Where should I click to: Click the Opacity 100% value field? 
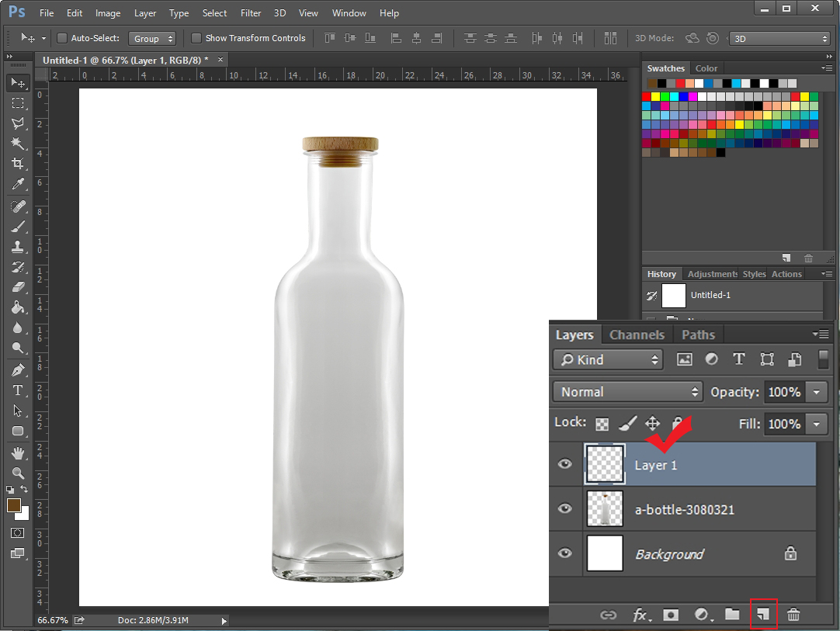coord(785,392)
